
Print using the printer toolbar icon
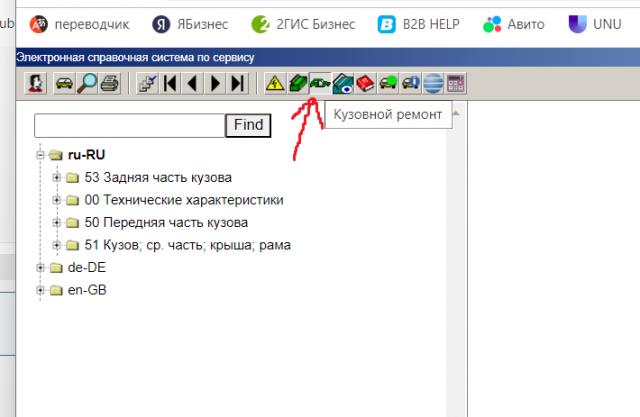point(109,83)
